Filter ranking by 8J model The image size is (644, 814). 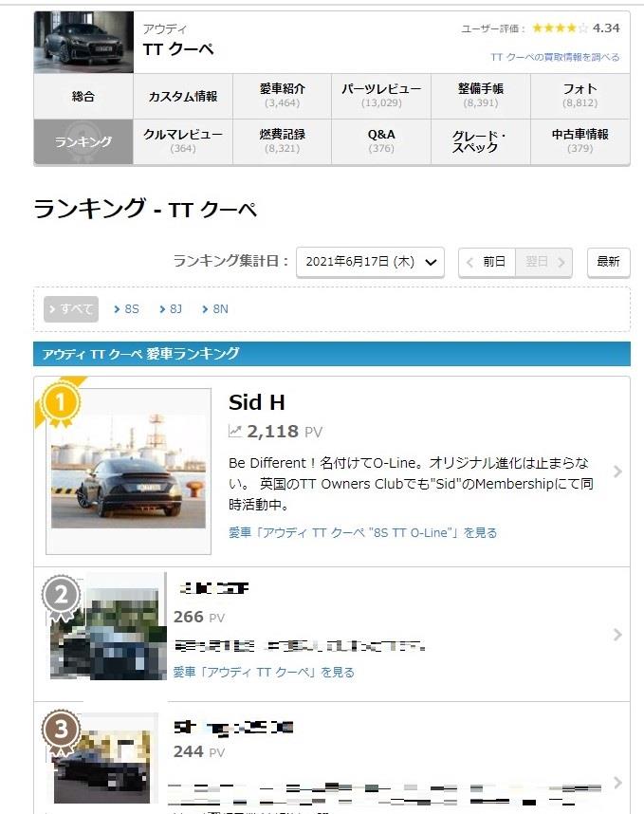(x=171, y=309)
